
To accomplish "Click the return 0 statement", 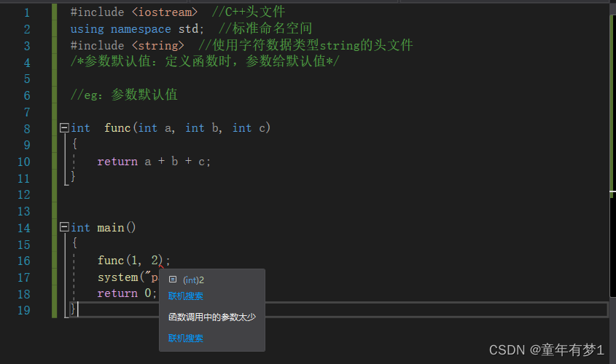I will tap(127, 293).
